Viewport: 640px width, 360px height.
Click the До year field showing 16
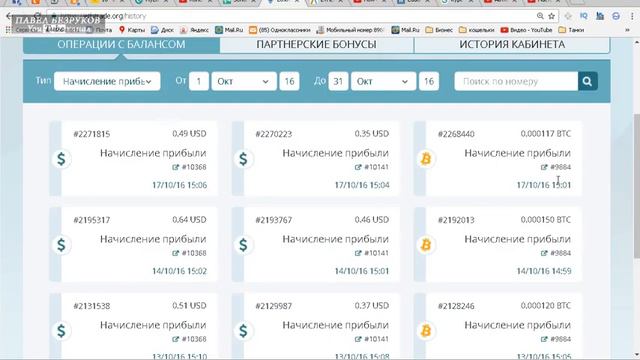pyautogui.click(x=429, y=81)
